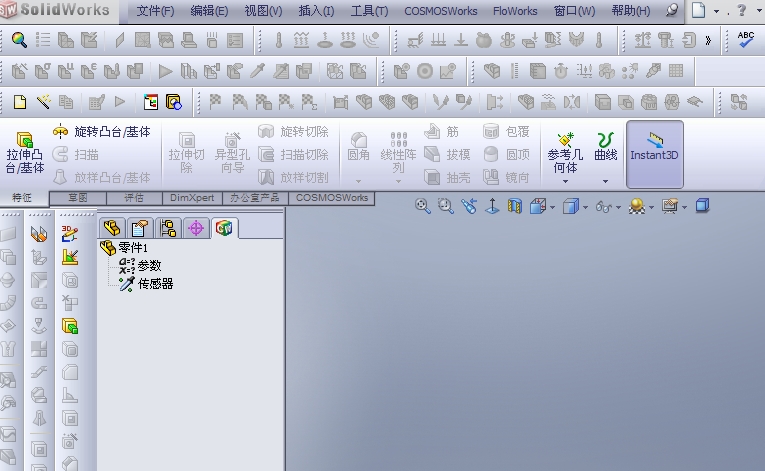Open the COSMOSWorks menu
This screenshot has height=471, width=765.
[441, 11]
